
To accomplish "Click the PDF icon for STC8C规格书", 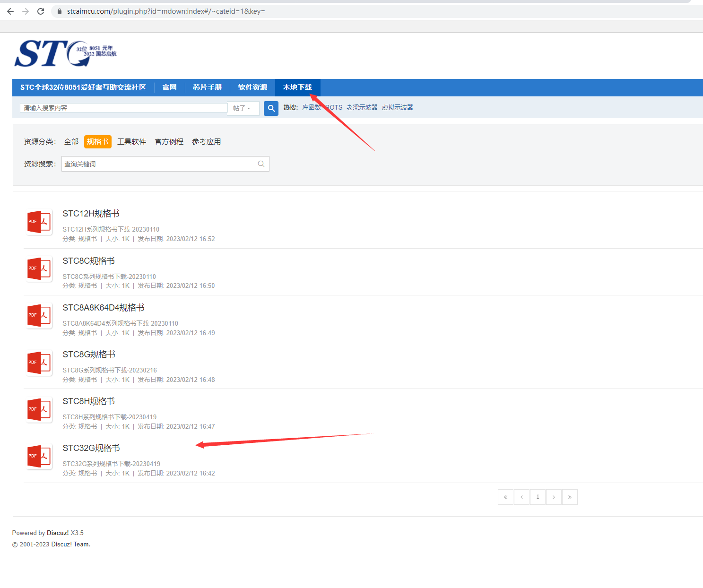I will tap(39, 269).
